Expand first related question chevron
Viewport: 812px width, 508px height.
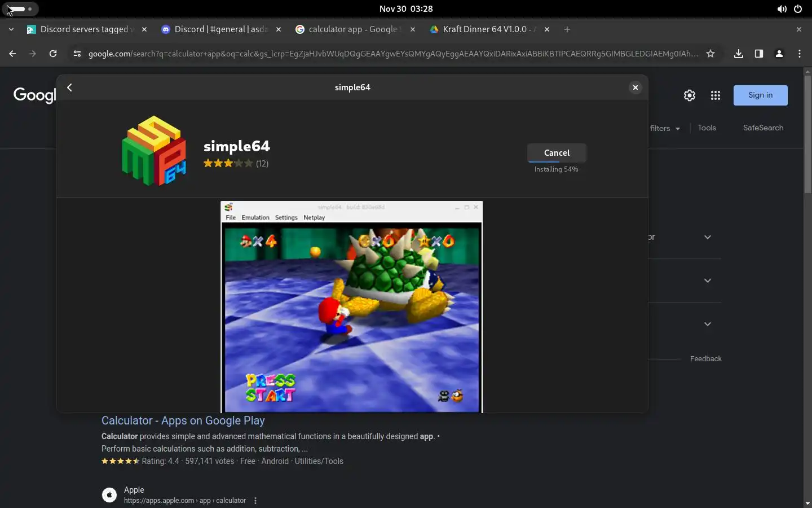708,237
